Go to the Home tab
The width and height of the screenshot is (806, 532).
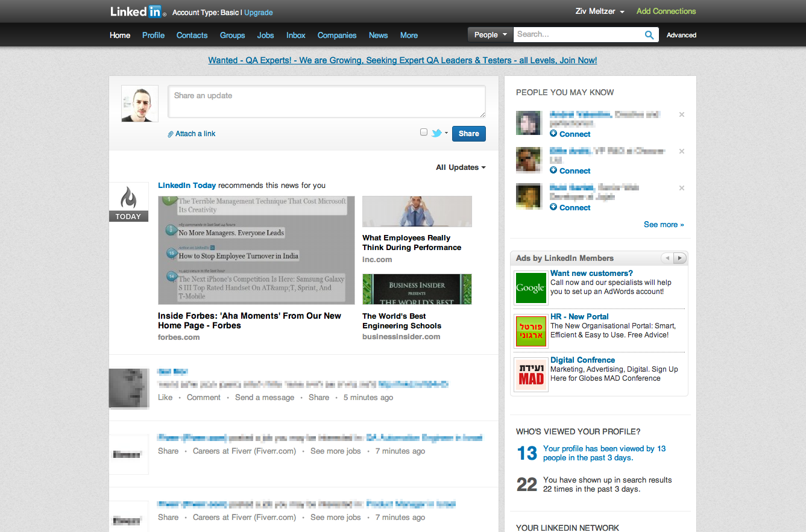point(120,35)
